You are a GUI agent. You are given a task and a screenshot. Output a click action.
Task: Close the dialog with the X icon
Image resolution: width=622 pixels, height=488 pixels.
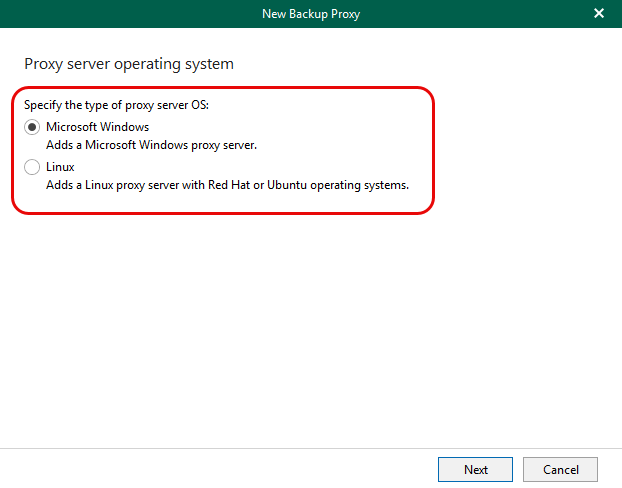point(599,13)
